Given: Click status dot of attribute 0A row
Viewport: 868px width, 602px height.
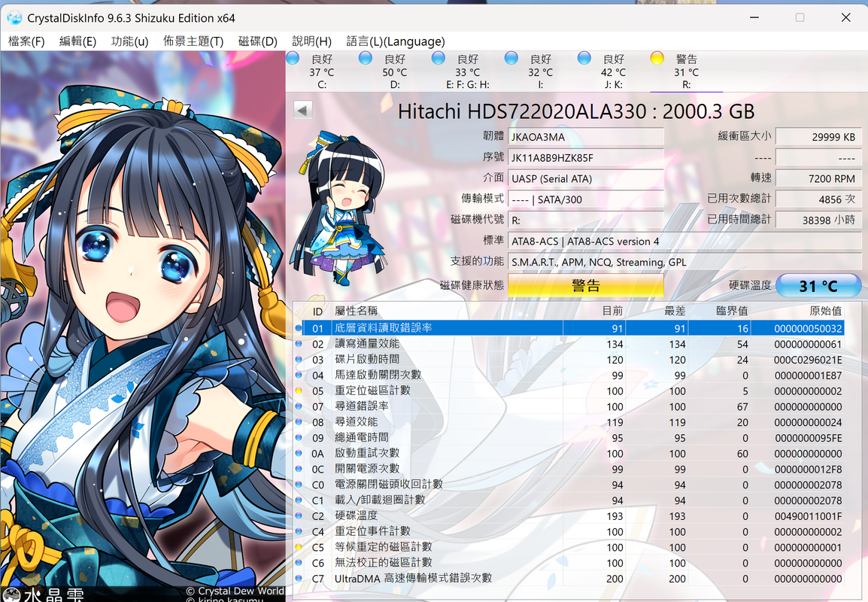Looking at the screenshot, I should pyautogui.click(x=299, y=453).
